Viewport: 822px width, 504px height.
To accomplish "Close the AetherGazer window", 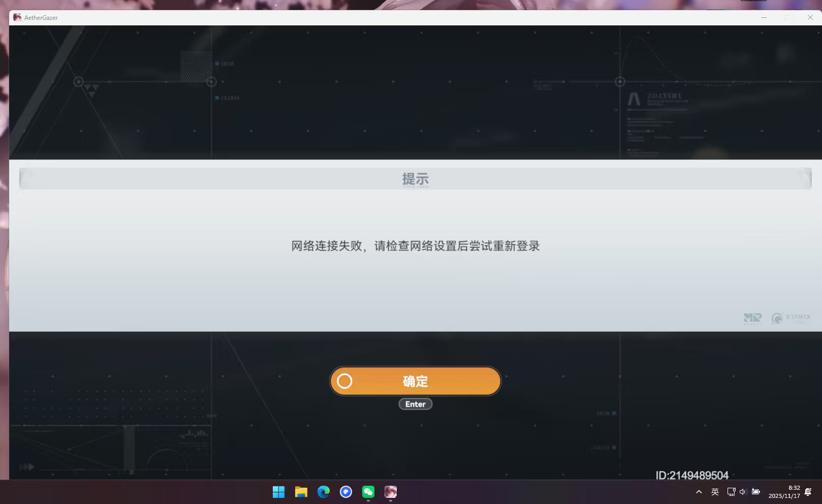I will click(810, 17).
